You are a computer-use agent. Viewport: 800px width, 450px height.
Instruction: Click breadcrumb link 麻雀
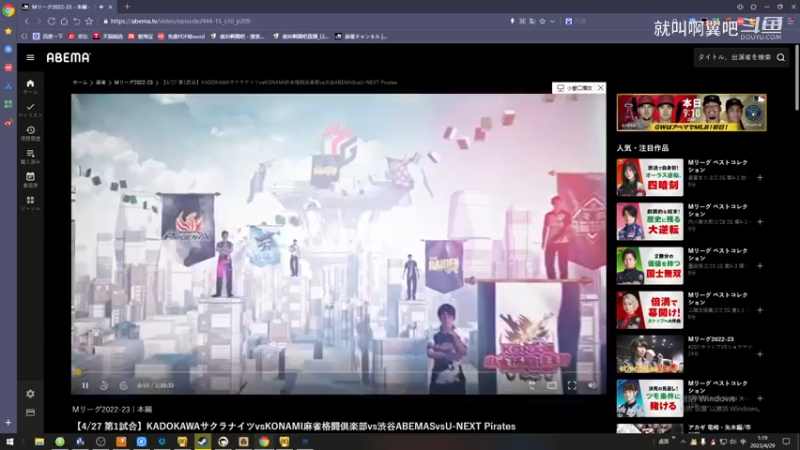pos(101,83)
